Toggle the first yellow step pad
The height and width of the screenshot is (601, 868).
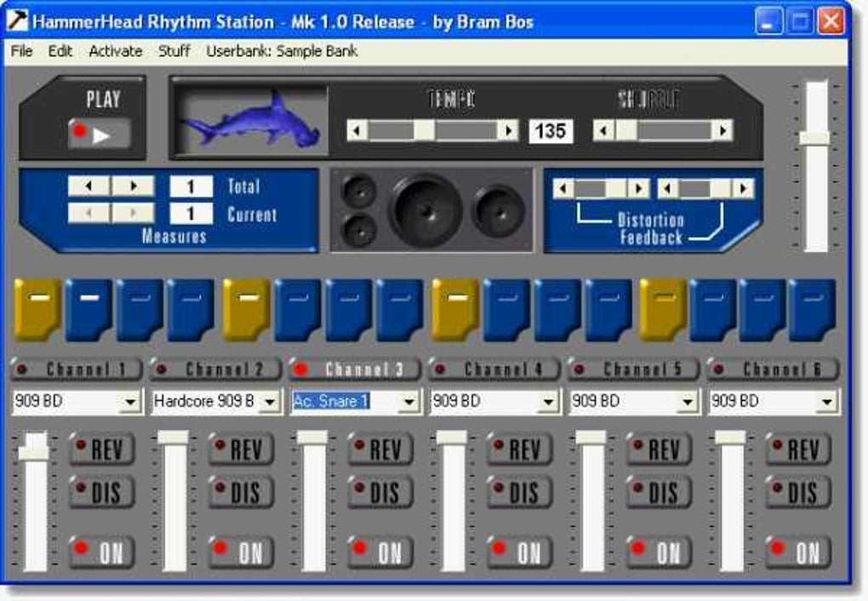pyautogui.click(x=37, y=309)
